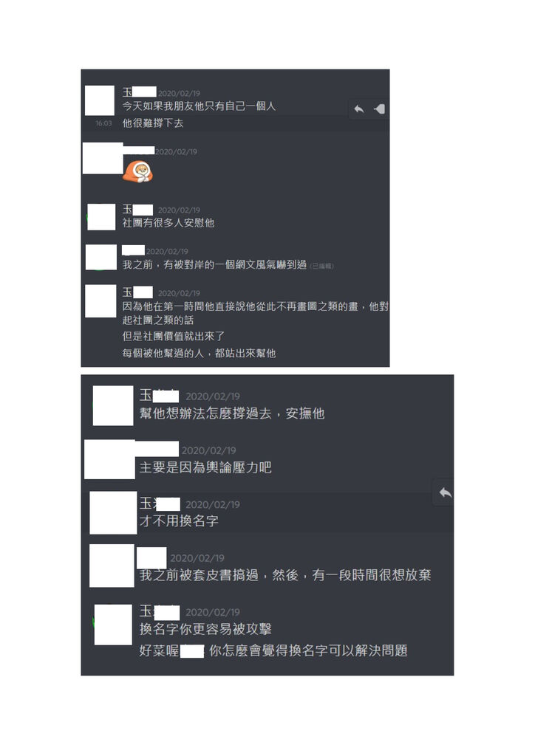Click redacted avatar beside 社團有很多人安慰他
The image size is (535, 756).
[101, 216]
